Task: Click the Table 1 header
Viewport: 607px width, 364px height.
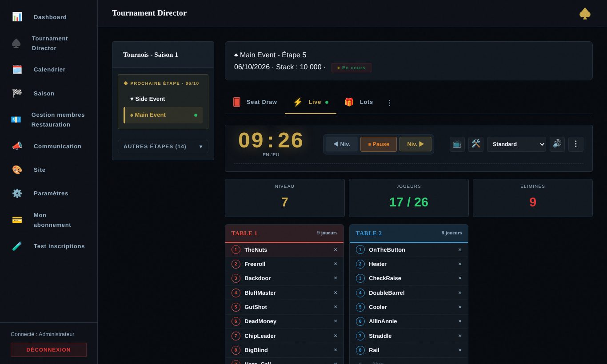Action: tap(284, 233)
